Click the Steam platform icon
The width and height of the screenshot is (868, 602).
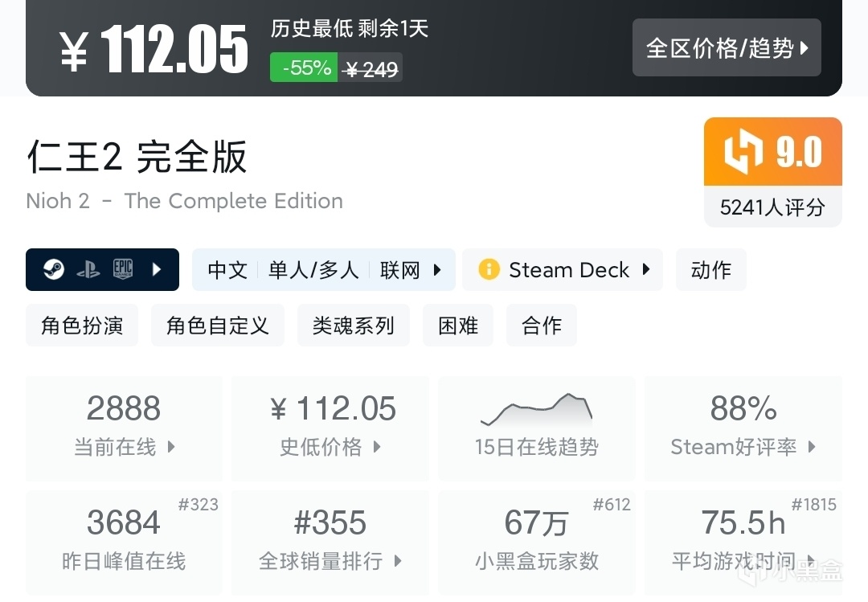[x=54, y=269]
